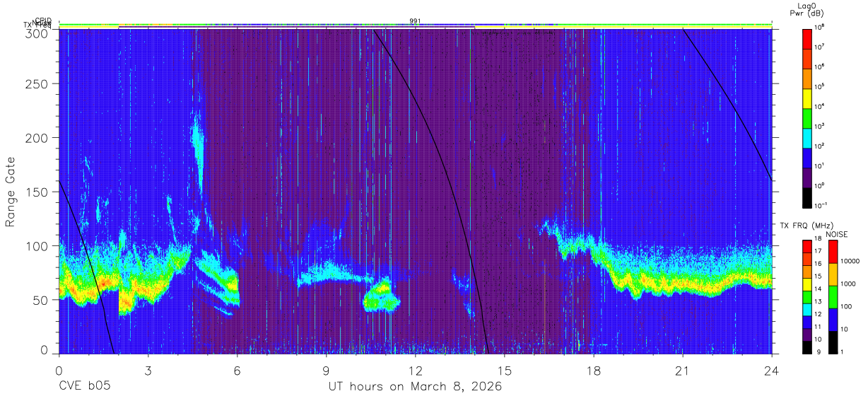The height and width of the screenshot is (401, 868).
Task: Click the x-axis tick label '9'
Action: (326, 370)
